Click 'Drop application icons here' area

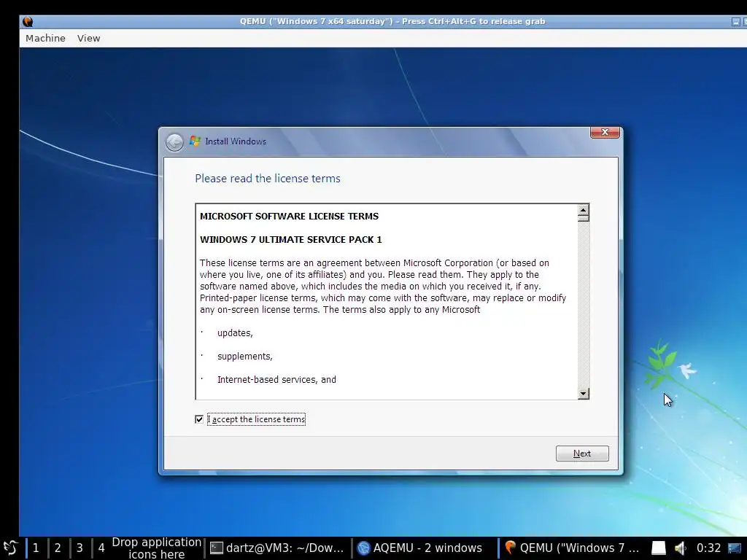156,548
